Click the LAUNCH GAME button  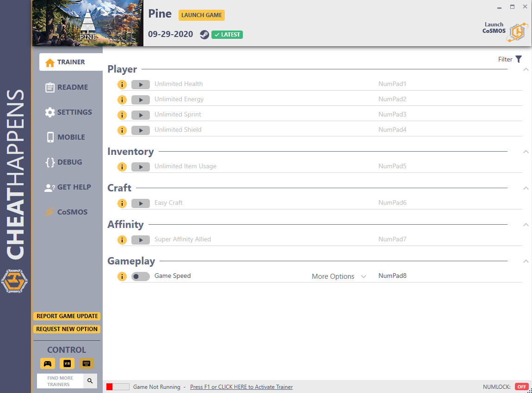click(x=202, y=15)
